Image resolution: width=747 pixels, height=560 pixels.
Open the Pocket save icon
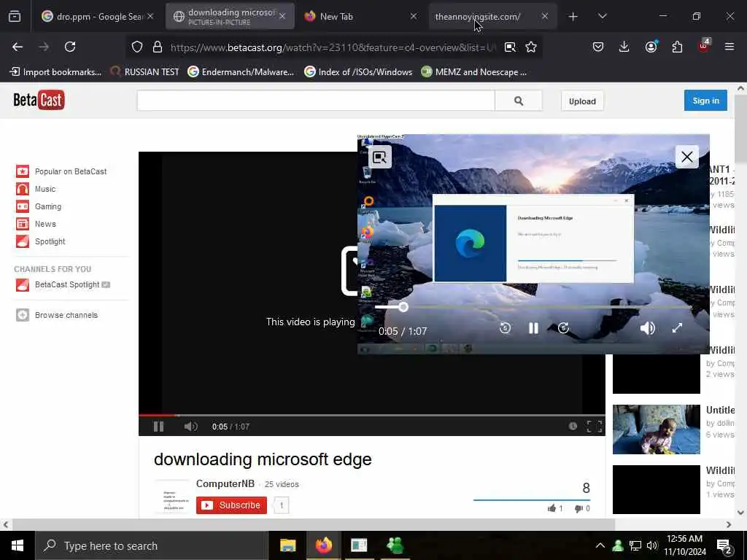coord(598,47)
